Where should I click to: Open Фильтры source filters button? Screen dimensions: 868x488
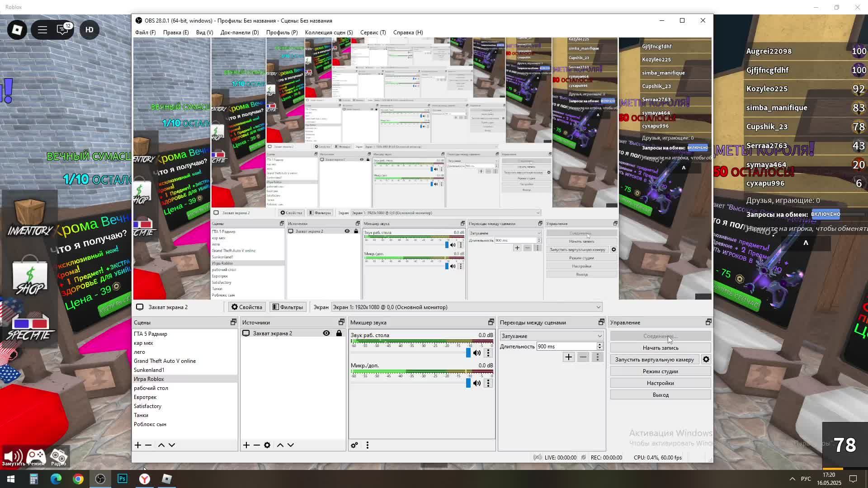coord(288,307)
